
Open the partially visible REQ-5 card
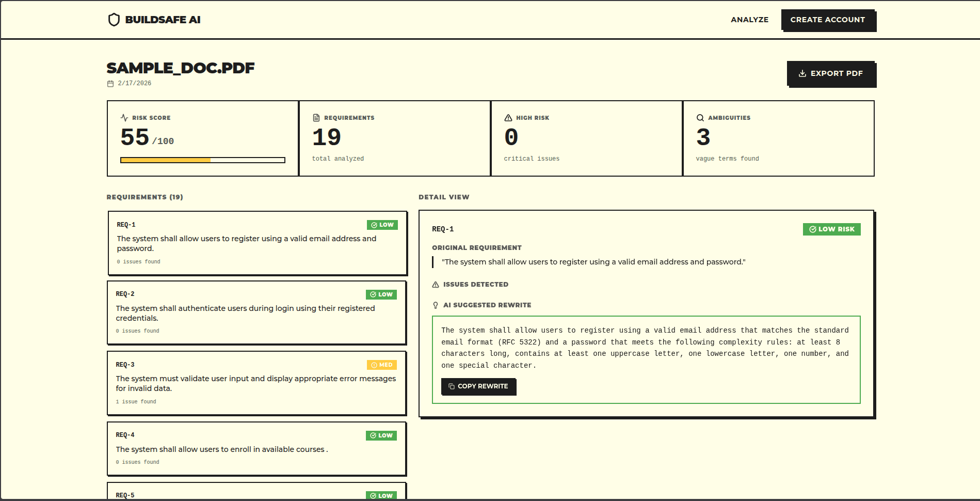[256, 491]
